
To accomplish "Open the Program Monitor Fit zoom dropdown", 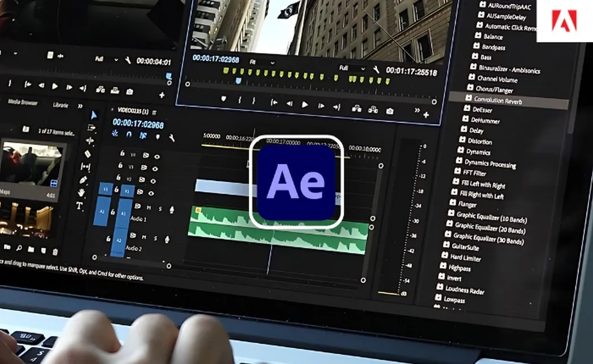I will (261, 63).
